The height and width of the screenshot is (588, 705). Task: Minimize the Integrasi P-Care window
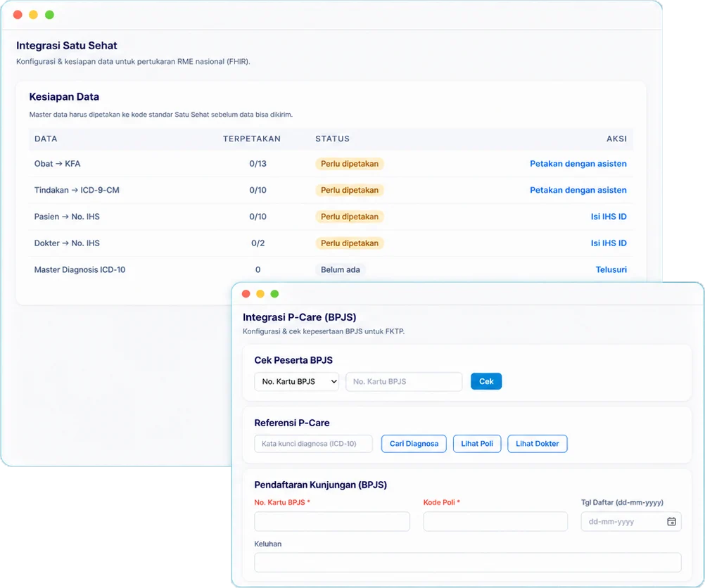click(260, 293)
